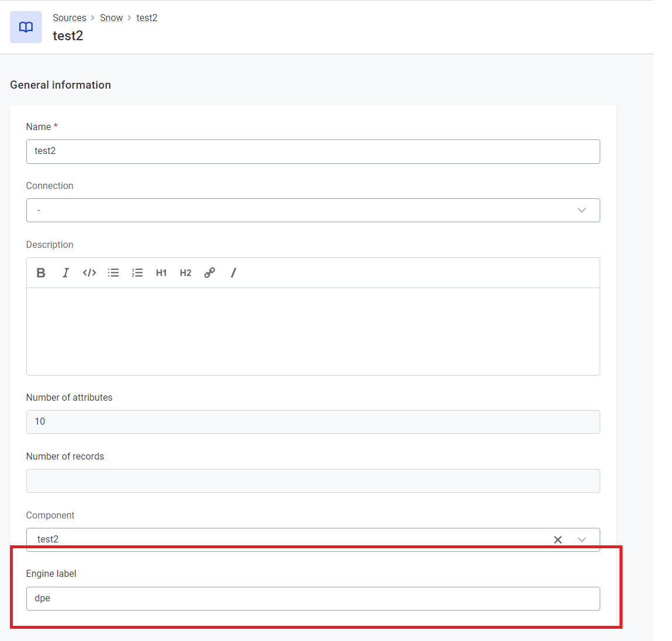Click the test2 breadcrumb item
Screen dimensions: 672x641
point(147,18)
